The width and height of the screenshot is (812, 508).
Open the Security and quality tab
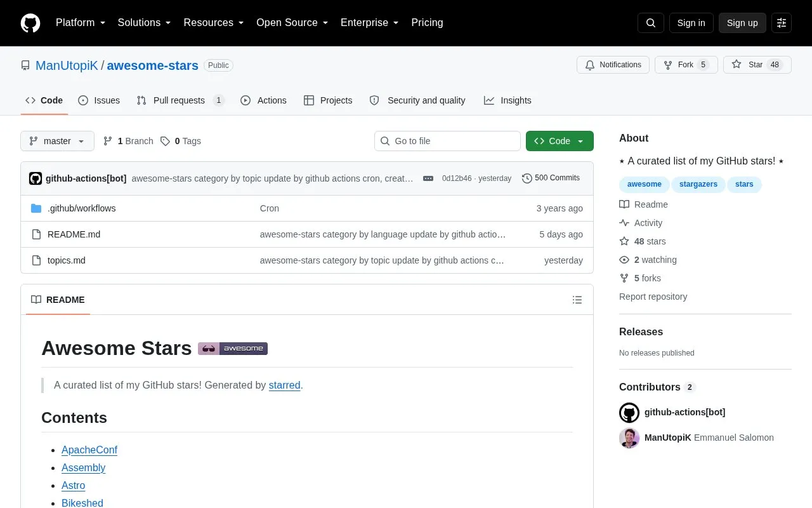coord(417,100)
